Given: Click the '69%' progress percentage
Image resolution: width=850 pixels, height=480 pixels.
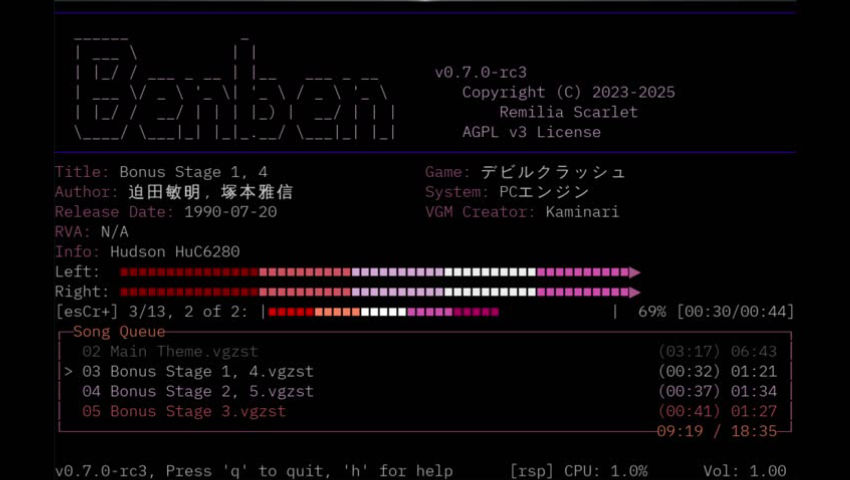Looking at the screenshot, I should tap(652, 312).
